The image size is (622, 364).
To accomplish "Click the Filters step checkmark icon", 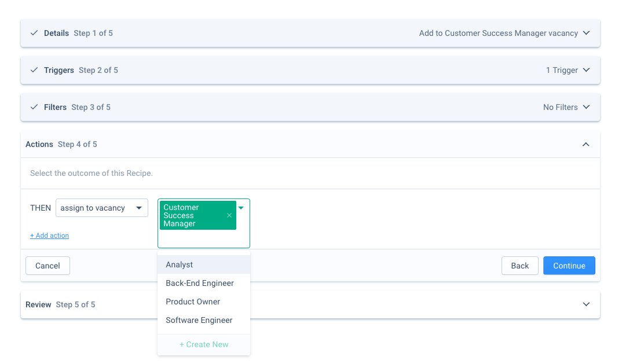I will click(x=34, y=107).
